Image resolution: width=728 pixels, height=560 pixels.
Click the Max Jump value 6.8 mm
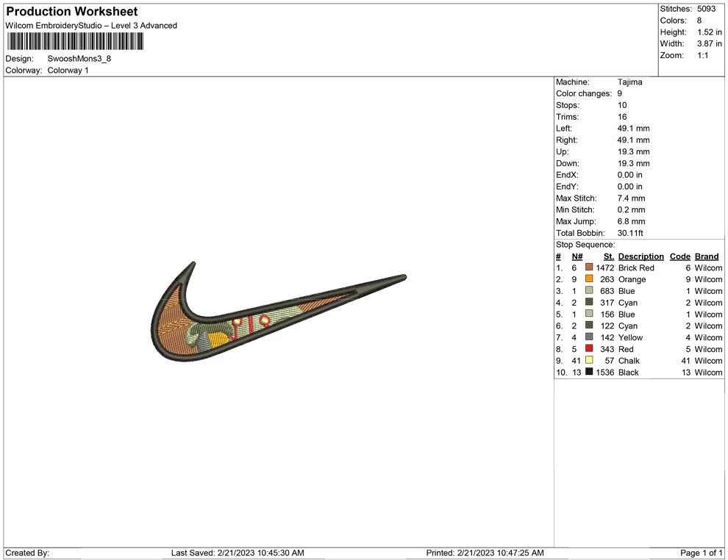[632, 221]
